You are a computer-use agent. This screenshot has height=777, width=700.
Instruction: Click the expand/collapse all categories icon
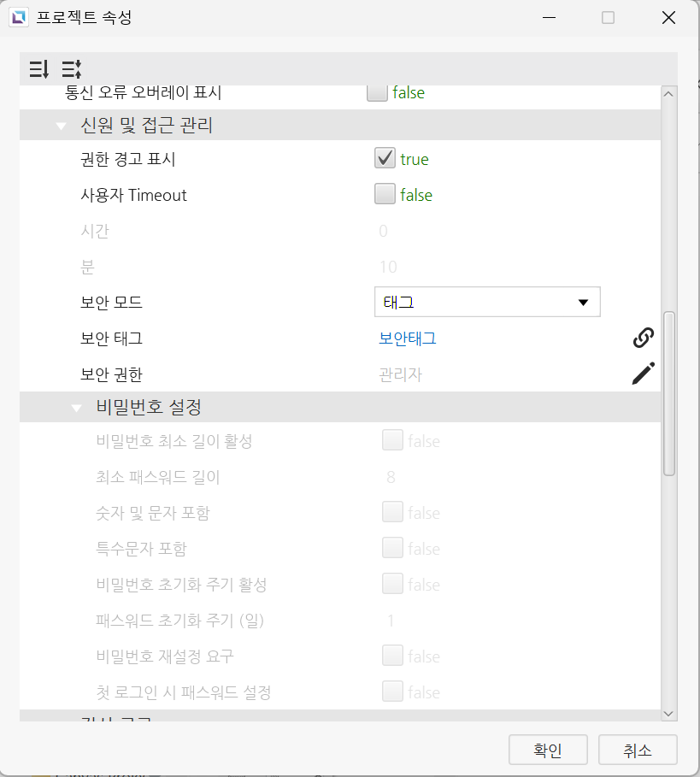click(72, 69)
